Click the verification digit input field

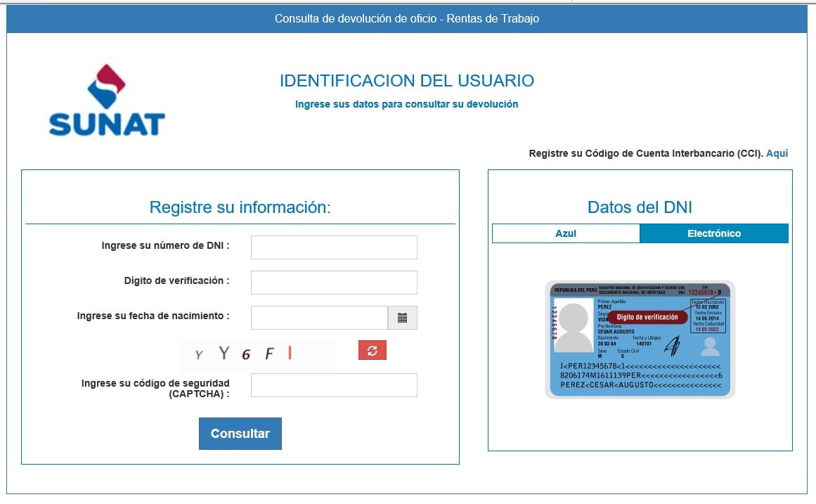(334, 283)
